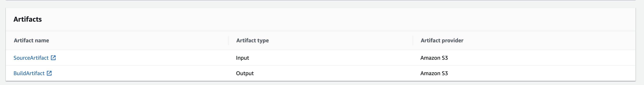Select the Input artifact type cell

[x=242, y=58]
